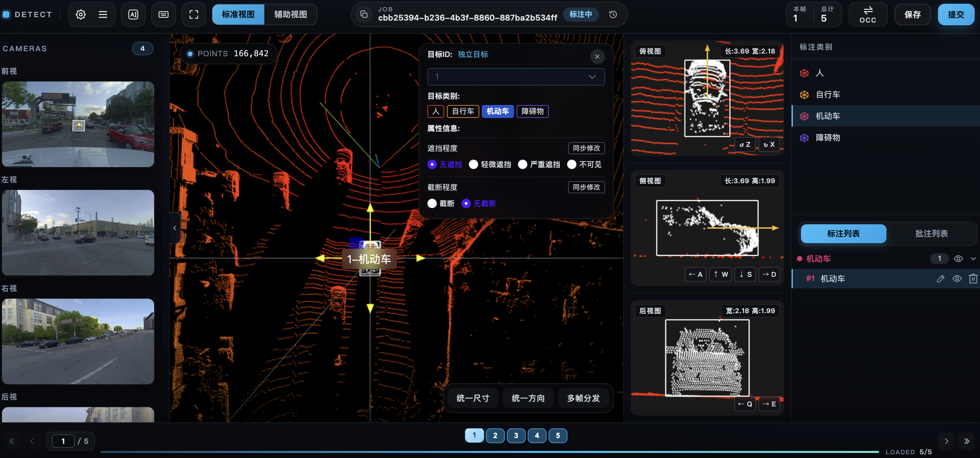Select 截断 truncation radio
This screenshot has height=458, width=980.
(x=432, y=204)
